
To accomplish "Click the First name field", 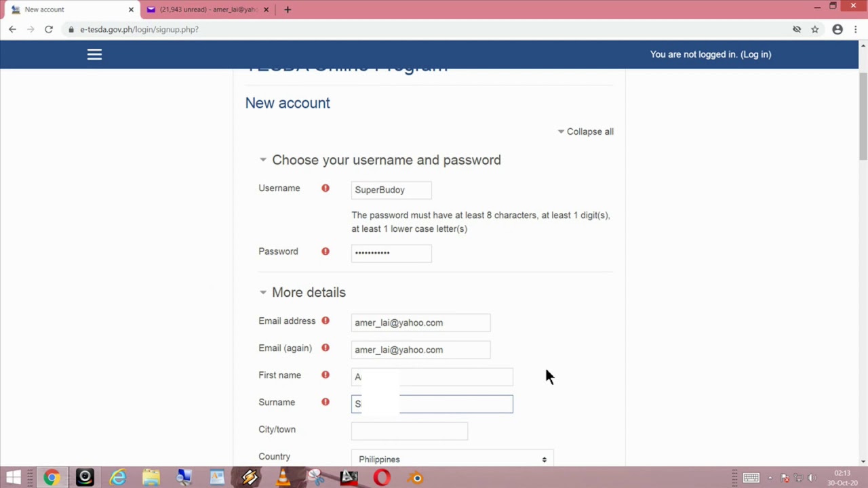I will (x=432, y=377).
